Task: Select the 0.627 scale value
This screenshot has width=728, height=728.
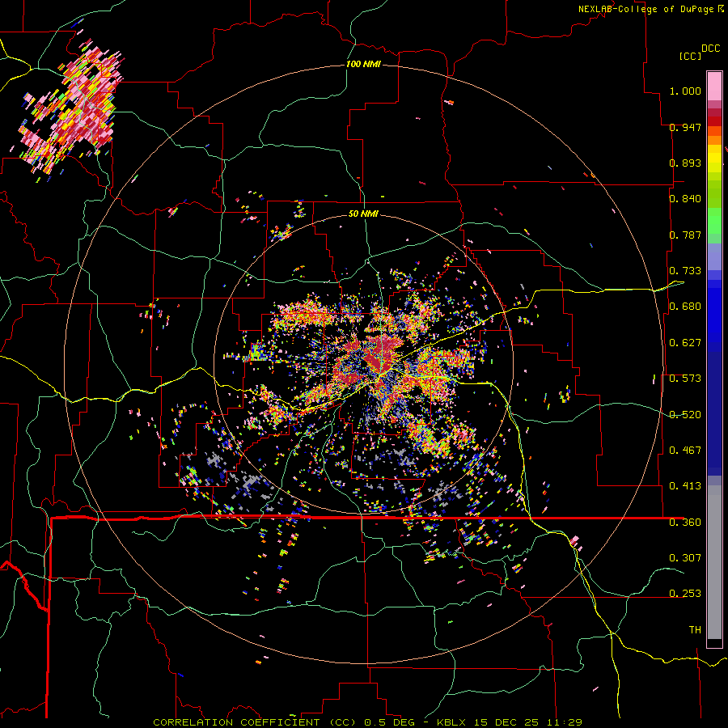Action: coord(685,343)
